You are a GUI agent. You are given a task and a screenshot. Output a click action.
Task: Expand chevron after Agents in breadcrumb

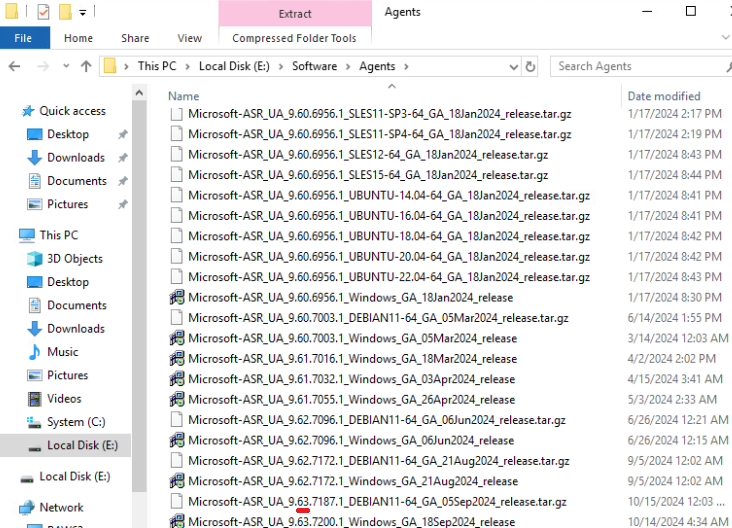pyautogui.click(x=406, y=67)
